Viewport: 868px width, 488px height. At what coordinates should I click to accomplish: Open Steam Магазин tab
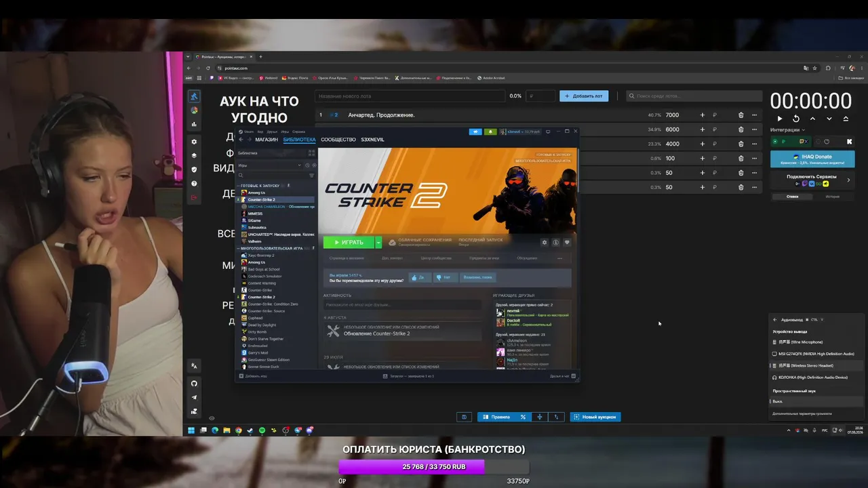[x=267, y=140]
